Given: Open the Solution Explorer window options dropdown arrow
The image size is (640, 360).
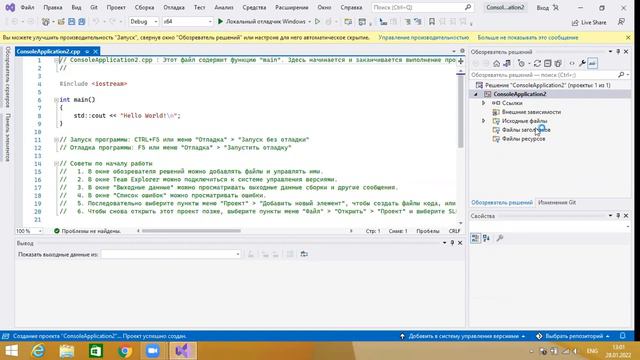Looking at the screenshot, I should coord(610,52).
